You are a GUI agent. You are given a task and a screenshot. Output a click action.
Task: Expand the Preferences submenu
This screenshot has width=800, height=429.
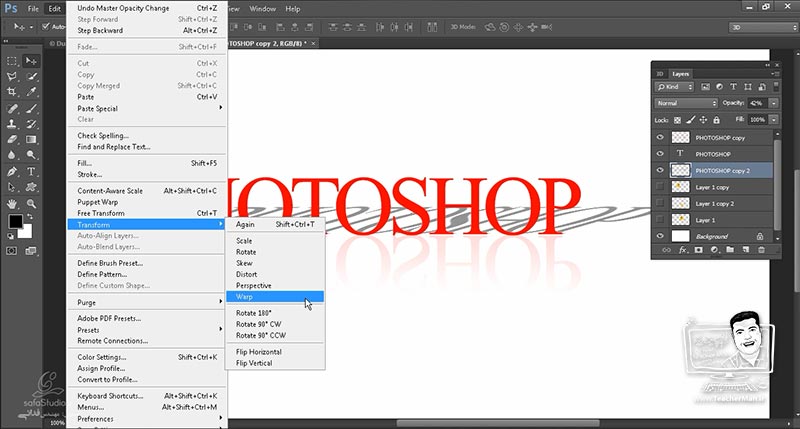point(147,419)
